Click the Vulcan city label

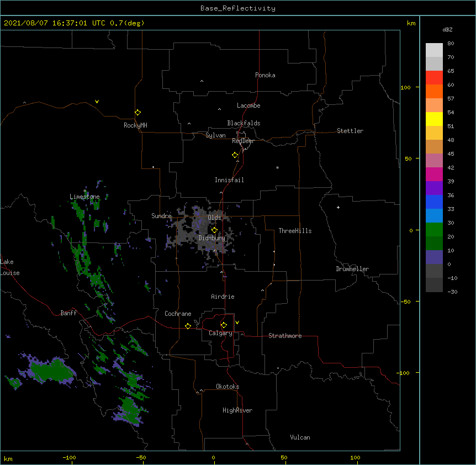[300, 437]
